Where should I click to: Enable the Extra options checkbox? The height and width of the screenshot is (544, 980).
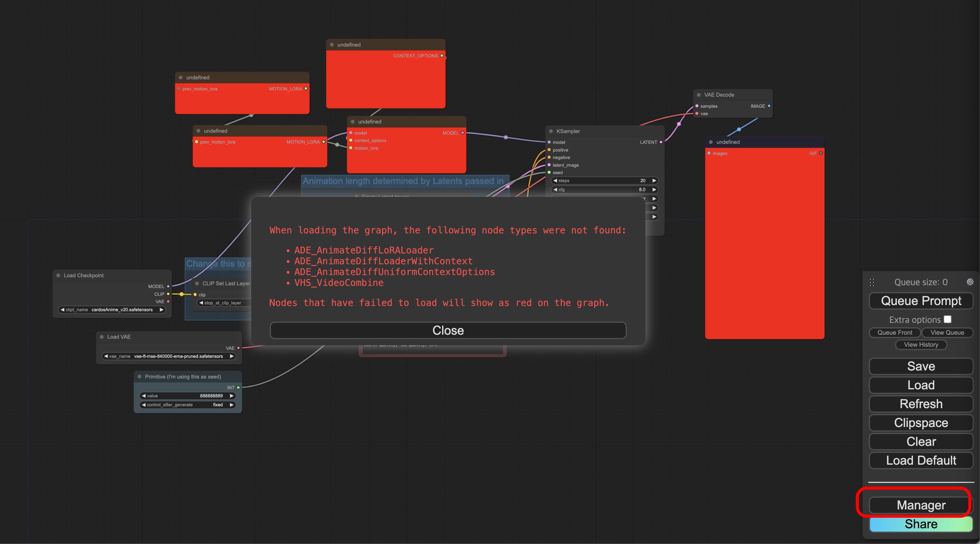[x=947, y=319]
